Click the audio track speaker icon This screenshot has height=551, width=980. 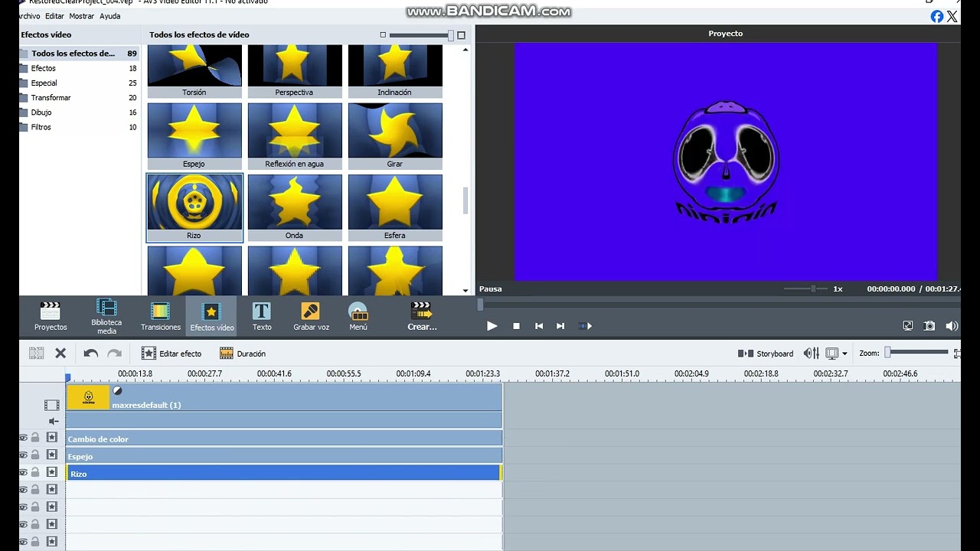tap(54, 421)
